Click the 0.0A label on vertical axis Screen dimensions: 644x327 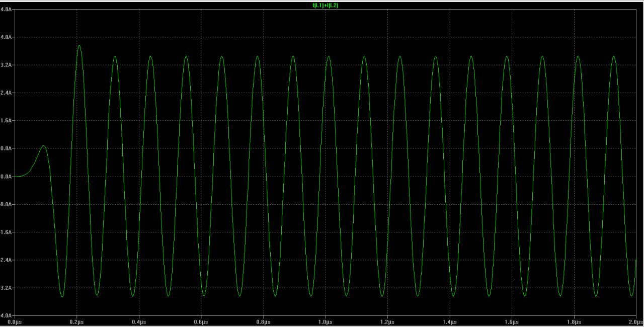(7, 177)
